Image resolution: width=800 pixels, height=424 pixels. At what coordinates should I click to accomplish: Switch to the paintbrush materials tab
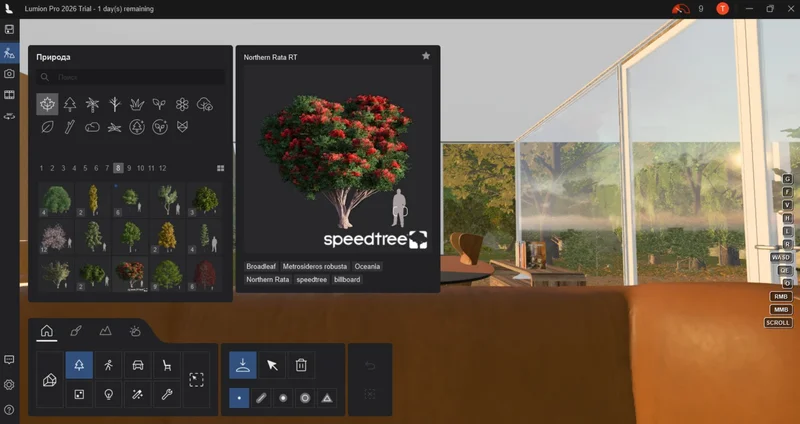pos(76,331)
